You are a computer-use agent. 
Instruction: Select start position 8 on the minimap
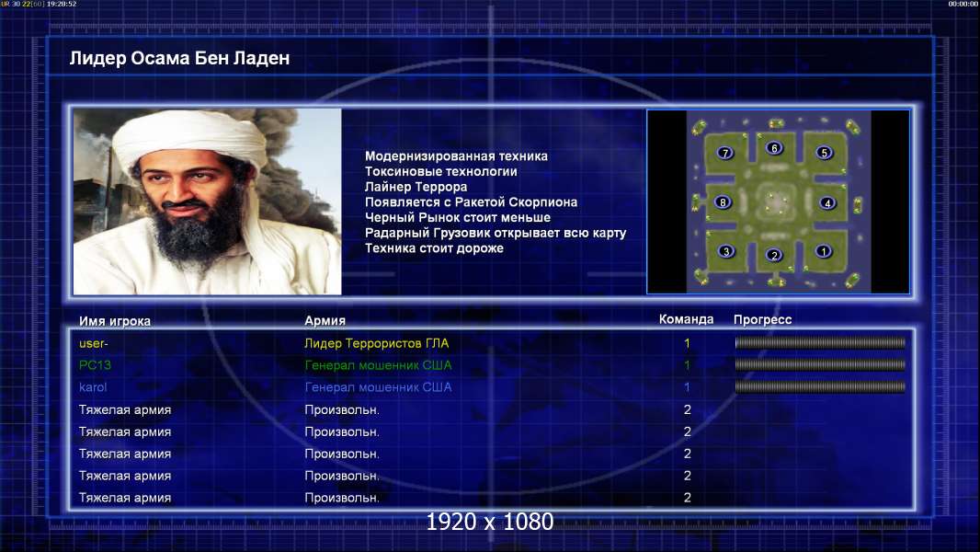tap(723, 201)
